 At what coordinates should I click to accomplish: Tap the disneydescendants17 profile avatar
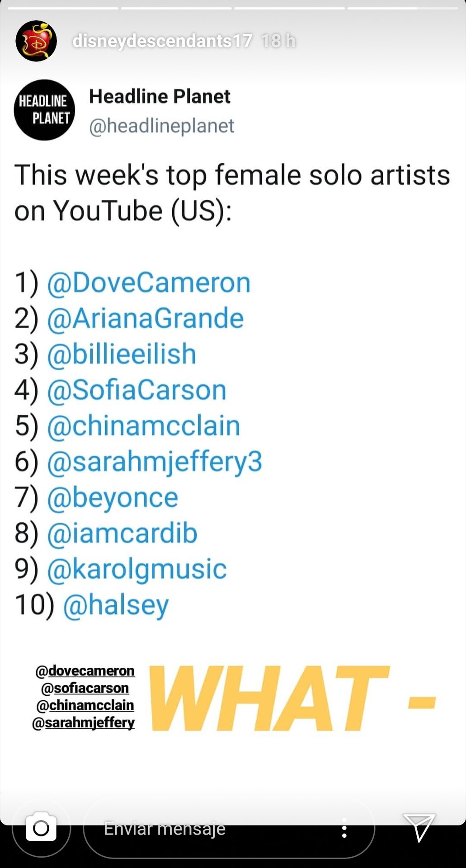tap(36, 41)
